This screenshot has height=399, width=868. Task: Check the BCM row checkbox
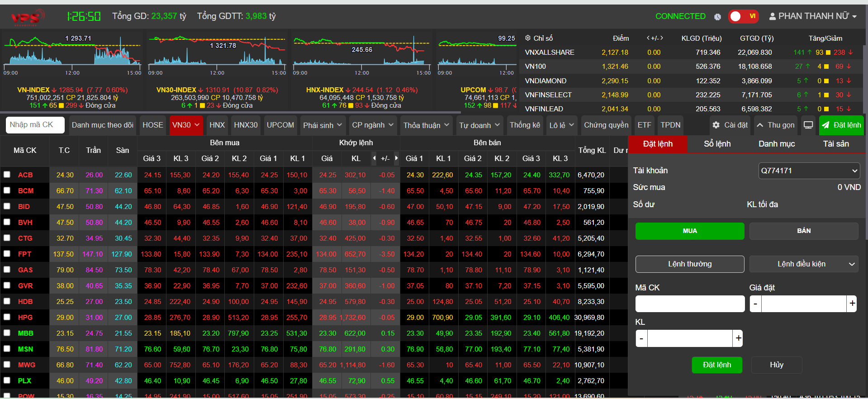(x=7, y=190)
